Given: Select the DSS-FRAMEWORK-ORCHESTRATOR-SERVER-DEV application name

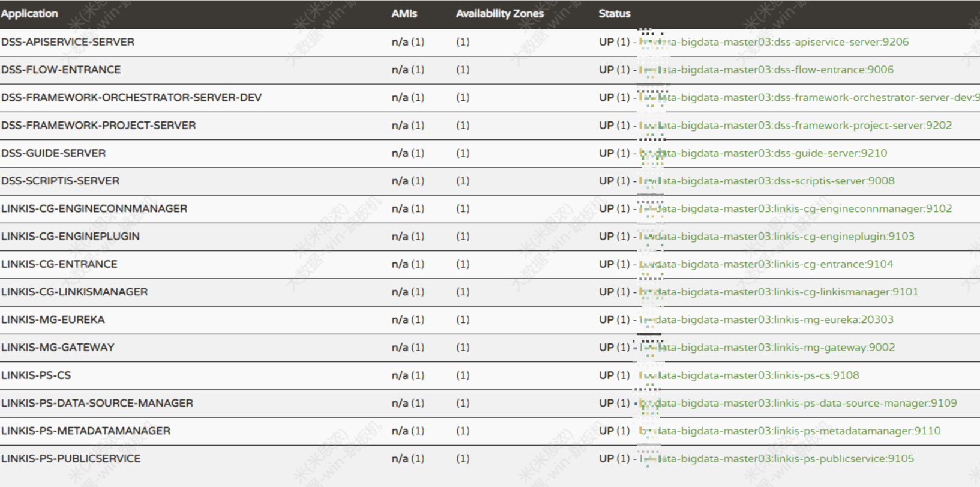Looking at the screenshot, I should pyautogui.click(x=131, y=97).
